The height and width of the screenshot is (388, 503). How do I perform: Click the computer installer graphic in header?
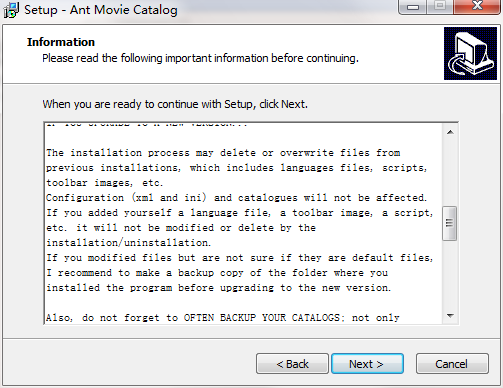[x=470, y=53]
